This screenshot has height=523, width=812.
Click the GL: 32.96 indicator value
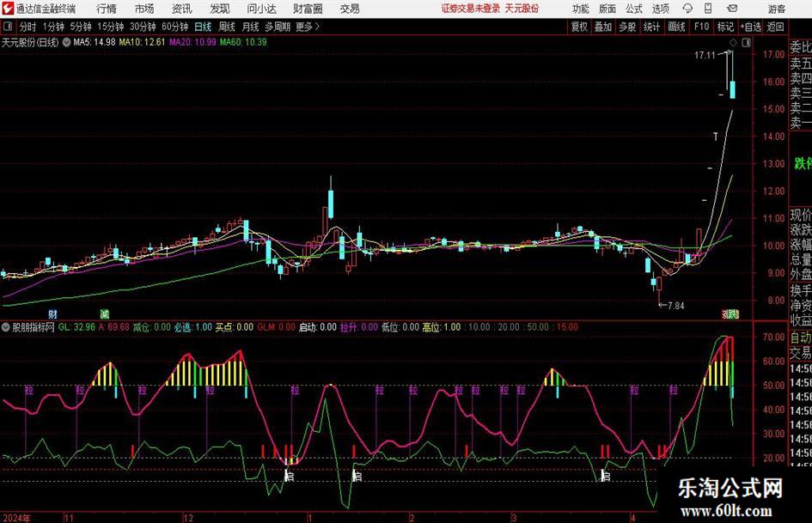(x=76, y=327)
